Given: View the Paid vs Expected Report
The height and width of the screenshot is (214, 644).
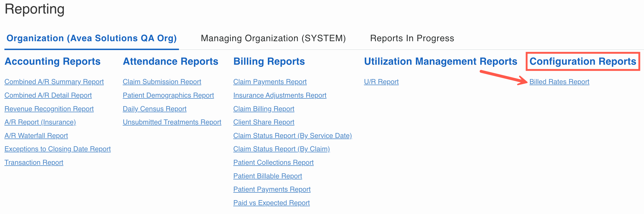Looking at the screenshot, I should click(x=271, y=203).
